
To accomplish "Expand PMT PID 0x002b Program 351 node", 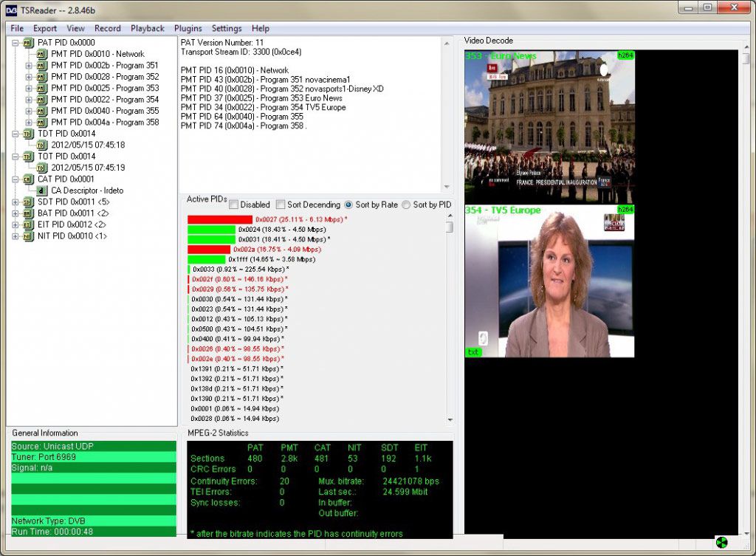I will coord(29,66).
